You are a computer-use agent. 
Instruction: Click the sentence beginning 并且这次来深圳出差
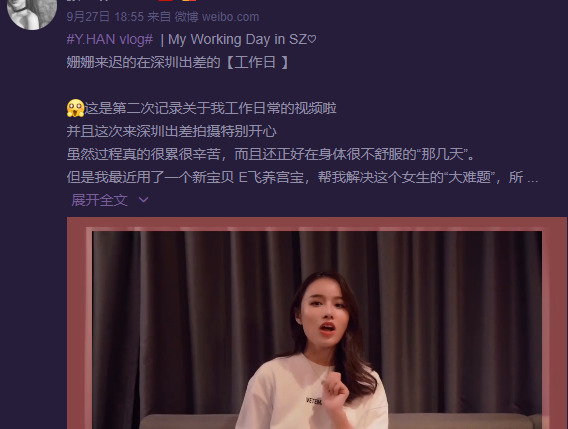pyautogui.click(x=171, y=131)
